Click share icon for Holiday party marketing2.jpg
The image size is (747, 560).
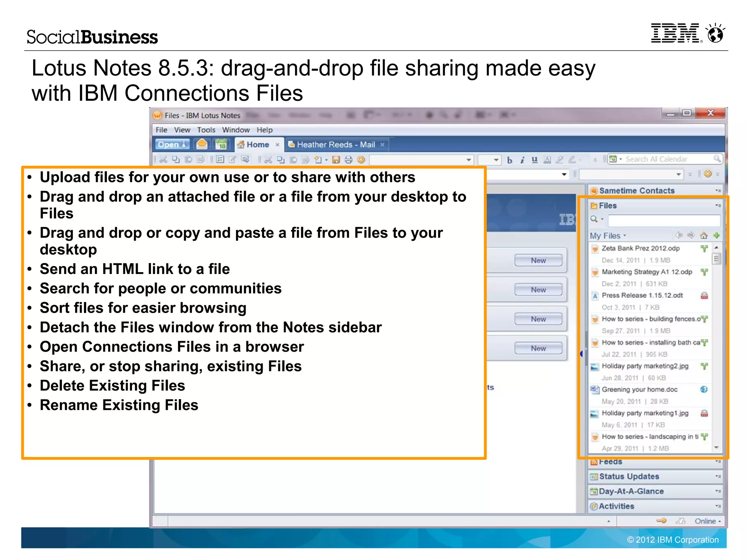(704, 366)
